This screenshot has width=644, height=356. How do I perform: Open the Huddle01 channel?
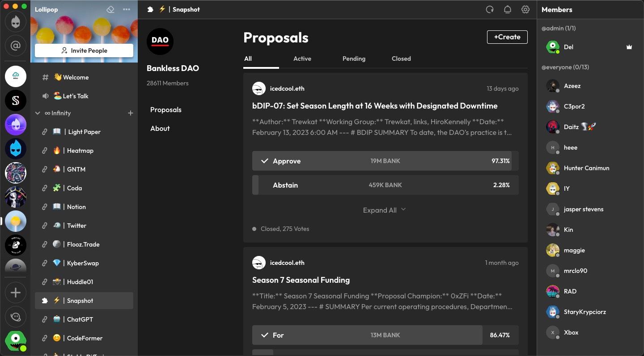tap(84, 282)
